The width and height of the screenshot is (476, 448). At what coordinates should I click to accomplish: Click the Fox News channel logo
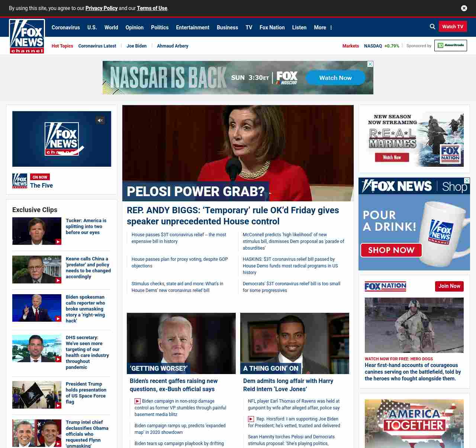click(x=27, y=36)
